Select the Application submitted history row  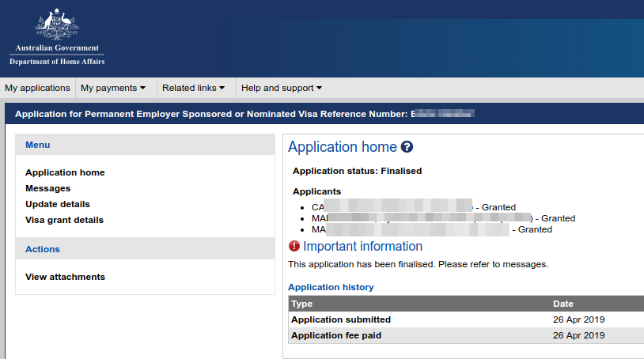(341, 319)
